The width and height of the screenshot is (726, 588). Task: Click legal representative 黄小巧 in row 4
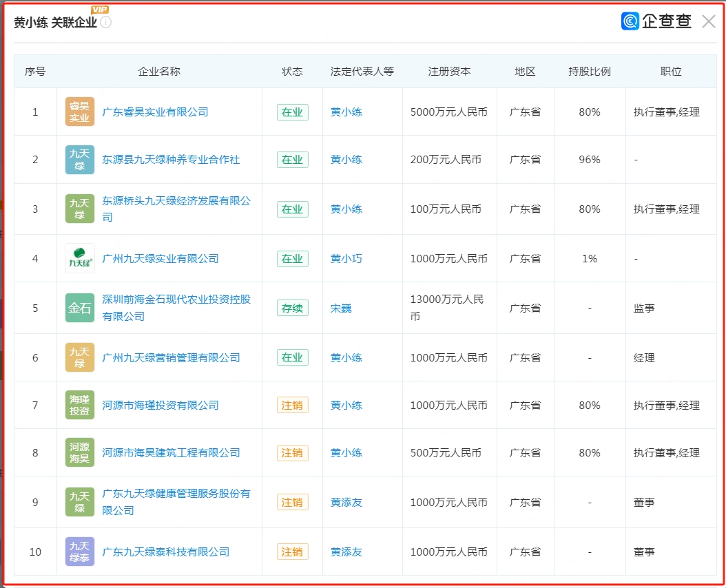[346, 259]
